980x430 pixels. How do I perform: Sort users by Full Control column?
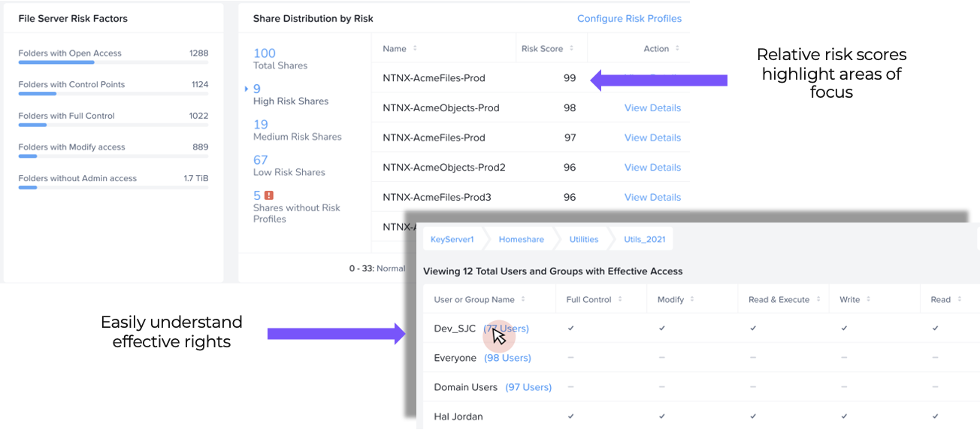coord(620,299)
